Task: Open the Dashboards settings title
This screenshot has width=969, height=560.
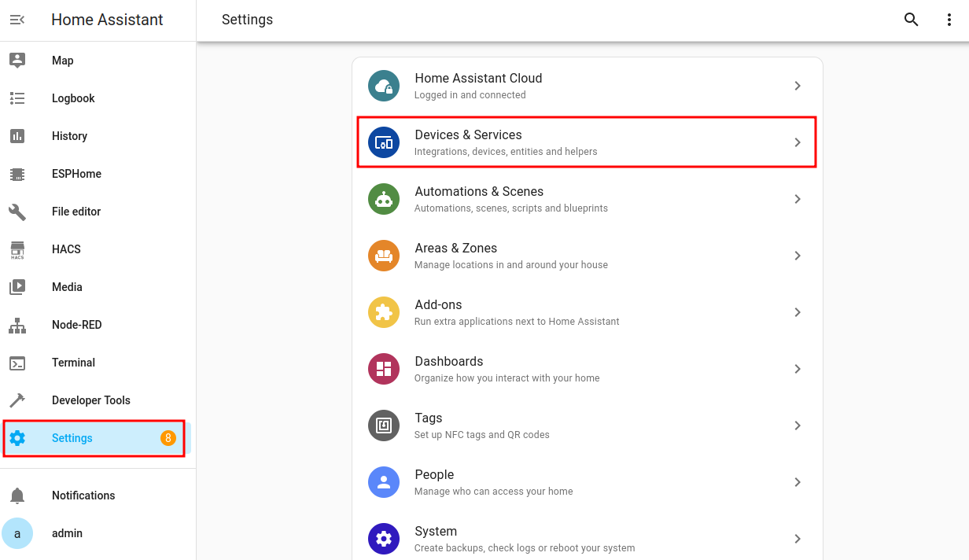Action: (448, 361)
